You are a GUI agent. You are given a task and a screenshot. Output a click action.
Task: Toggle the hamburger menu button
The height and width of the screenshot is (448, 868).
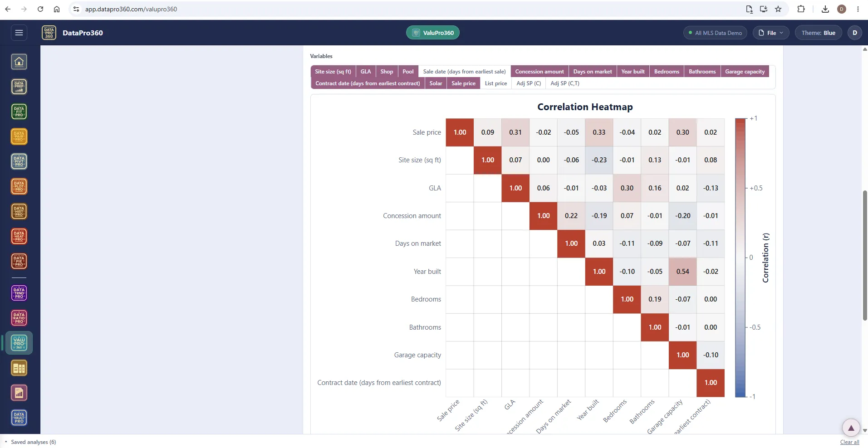19,33
